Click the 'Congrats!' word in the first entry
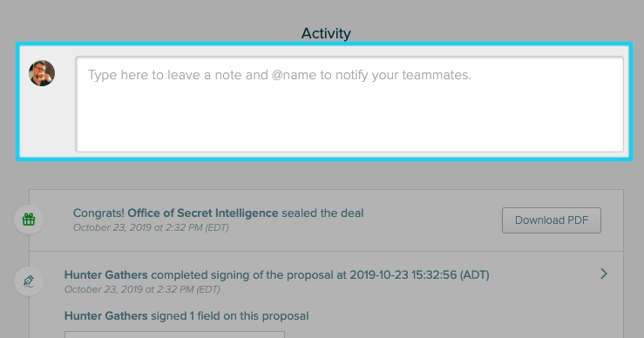This screenshot has width=644, height=338. 98,213
